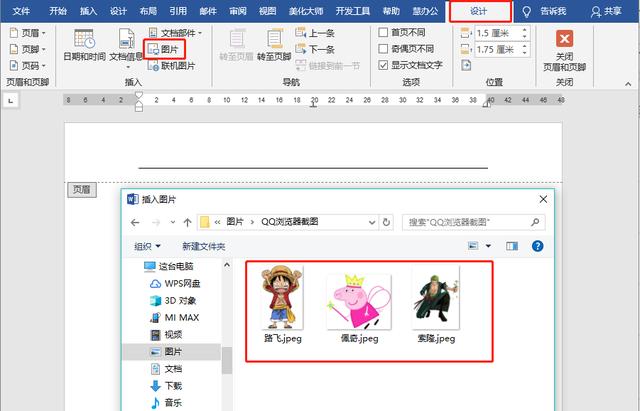Click the blue help icon
The image size is (640, 411).
(538, 246)
